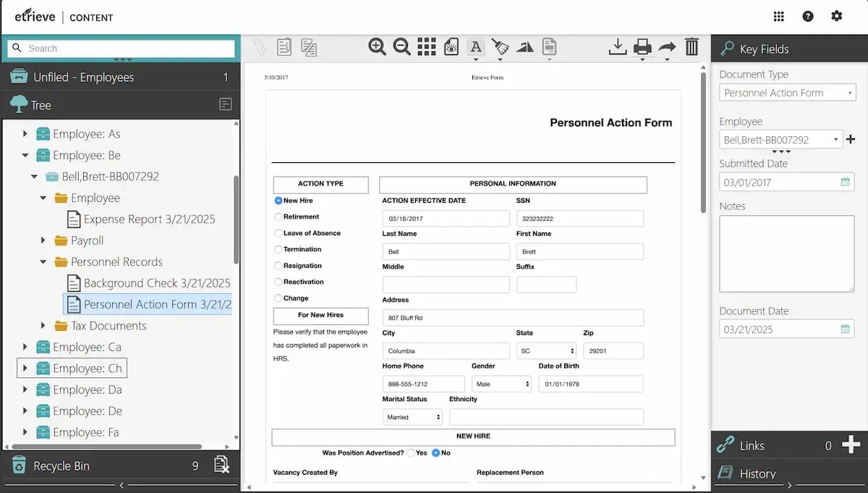The width and height of the screenshot is (868, 493).
Task: Open the Gender dropdown
Action: [501, 384]
